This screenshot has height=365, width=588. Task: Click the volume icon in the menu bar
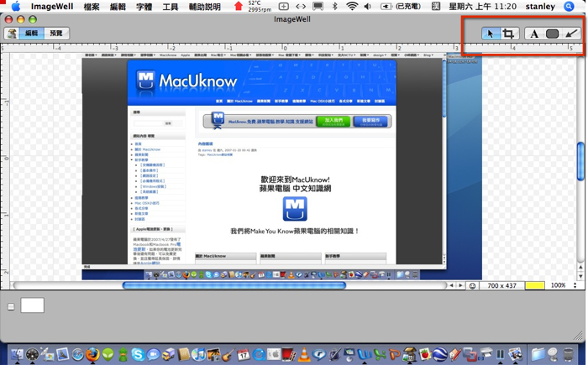[368, 7]
